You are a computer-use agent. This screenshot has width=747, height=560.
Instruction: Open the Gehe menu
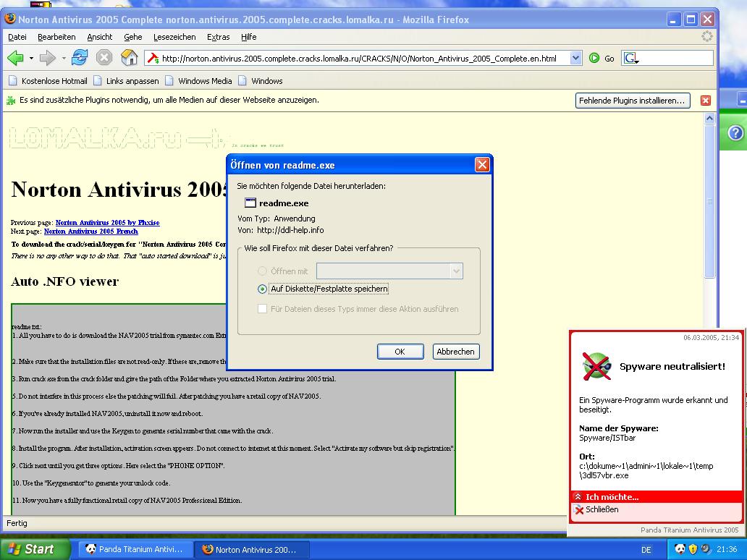point(133,37)
